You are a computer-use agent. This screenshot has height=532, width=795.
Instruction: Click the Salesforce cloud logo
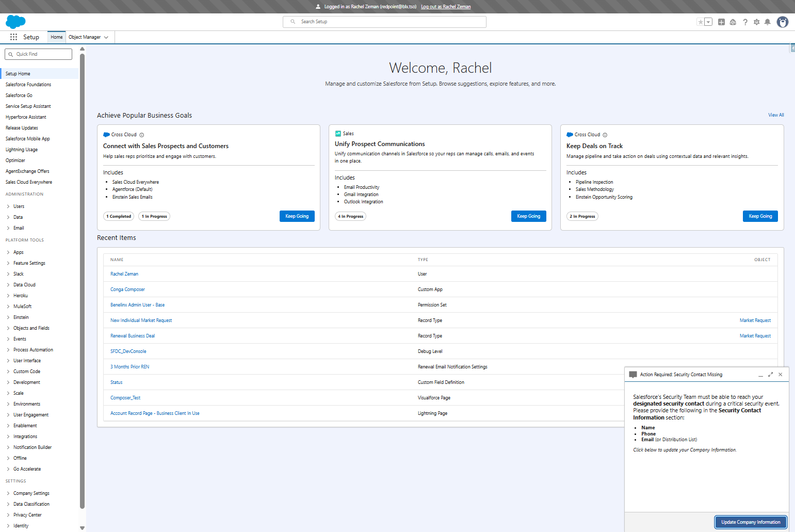[15, 22]
